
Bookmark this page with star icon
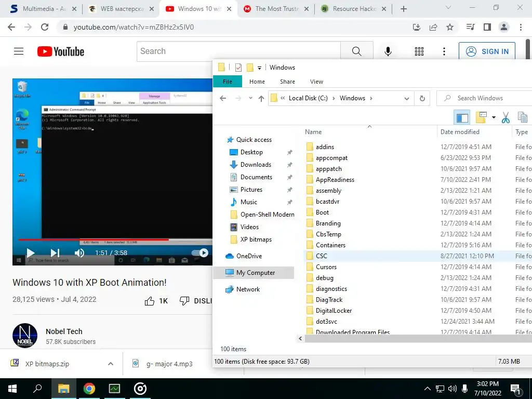(x=450, y=27)
